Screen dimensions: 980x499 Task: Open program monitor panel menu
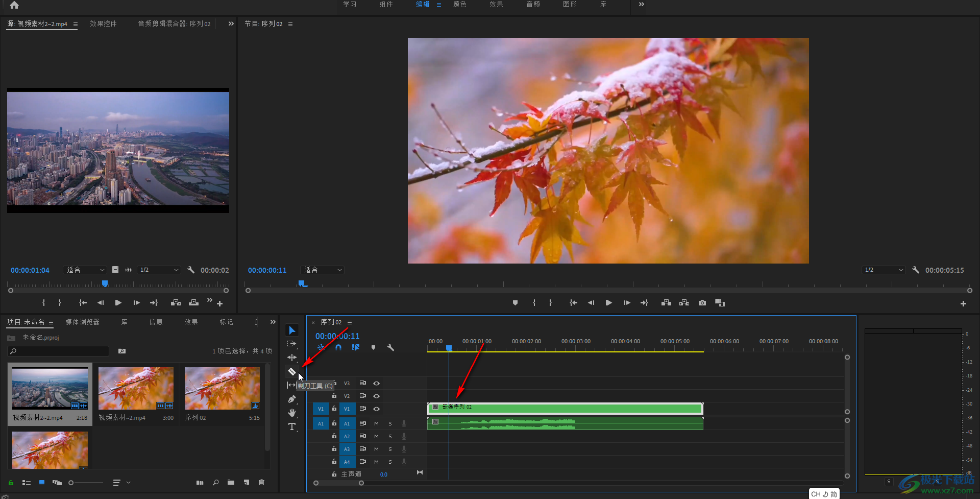(290, 24)
